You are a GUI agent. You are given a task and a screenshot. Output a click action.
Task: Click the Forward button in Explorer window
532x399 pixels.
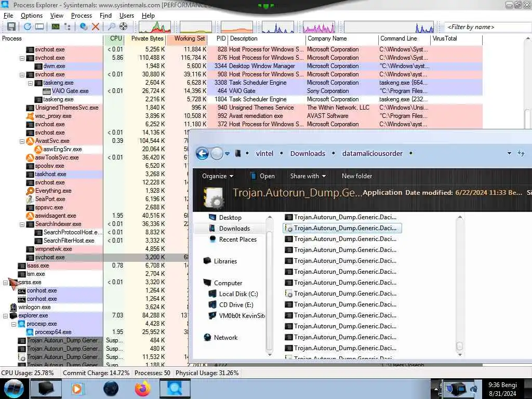point(217,154)
